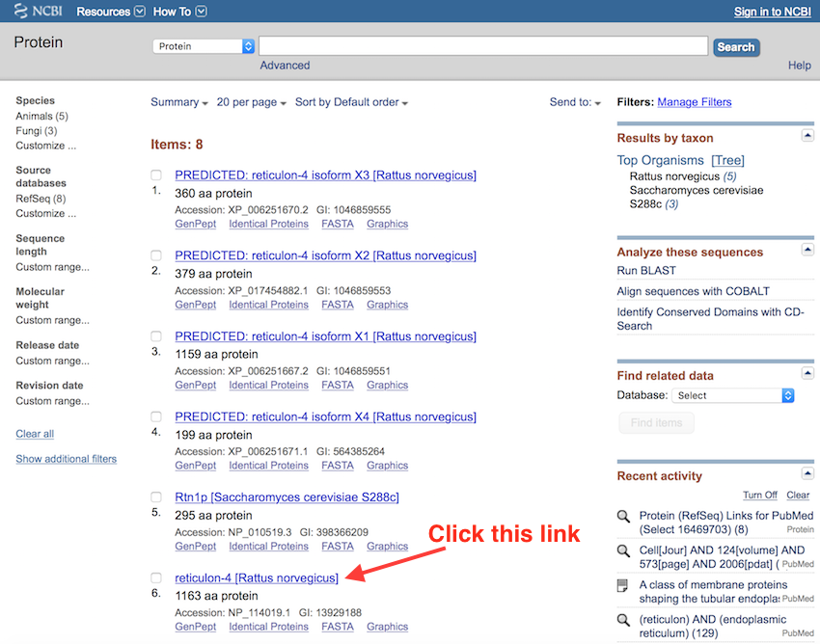This screenshot has height=644, width=820.
Task: Open the Resources menu
Action: (110, 12)
